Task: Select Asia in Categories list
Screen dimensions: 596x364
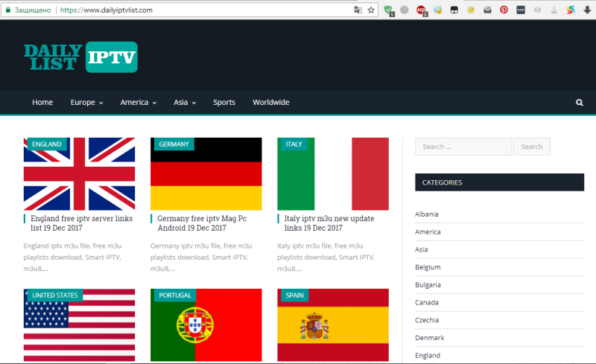Action: click(421, 249)
